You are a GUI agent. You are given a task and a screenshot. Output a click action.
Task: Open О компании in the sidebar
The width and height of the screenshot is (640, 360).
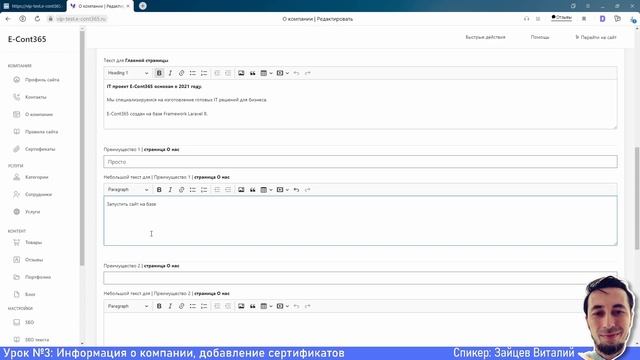(x=33, y=115)
